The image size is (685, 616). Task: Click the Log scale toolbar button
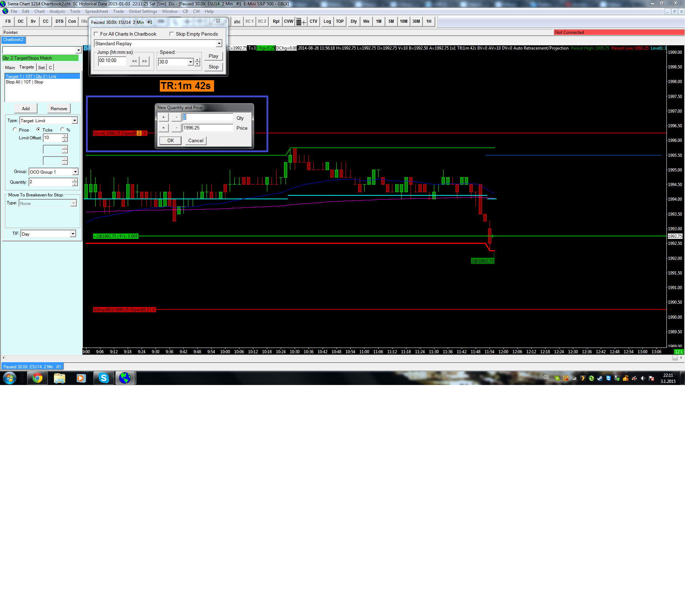(x=327, y=21)
